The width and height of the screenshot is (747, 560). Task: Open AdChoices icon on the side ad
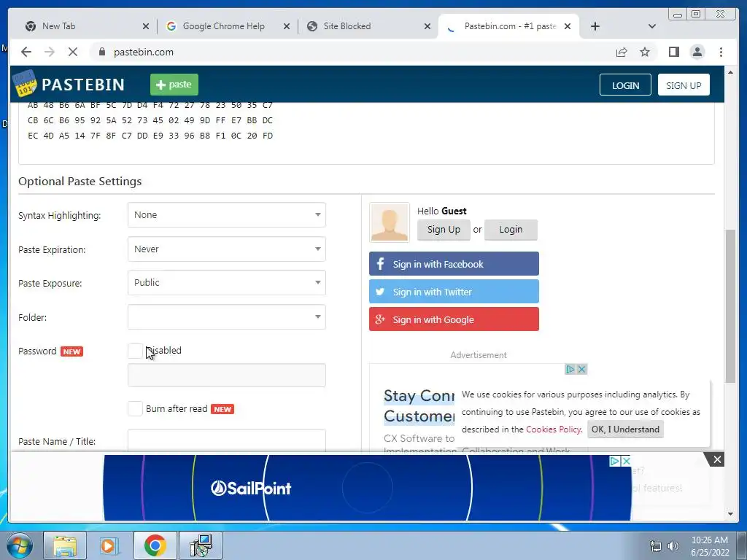(x=570, y=369)
